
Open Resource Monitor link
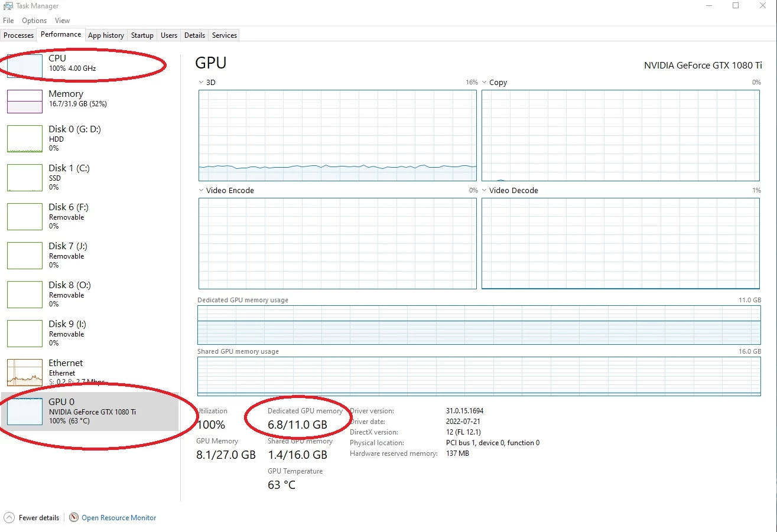point(119,518)
